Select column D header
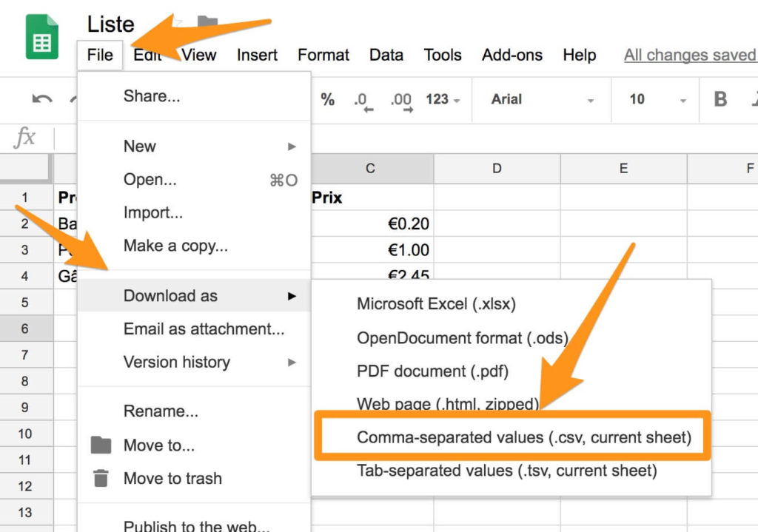Viewport: 758px width, 532px height. [497, 169]
